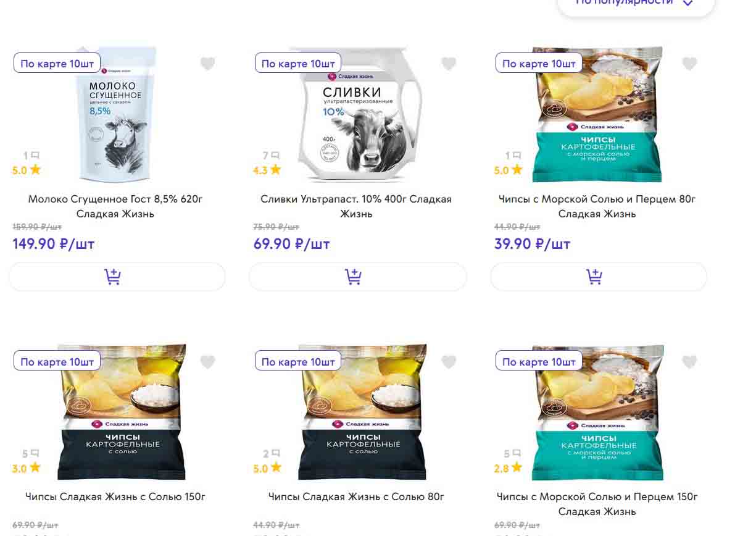Image resolution: width=756 pixels, height=536 pixels.
Task: Open 4.3 star rating of Сливки
Action: tap(267, 170)
